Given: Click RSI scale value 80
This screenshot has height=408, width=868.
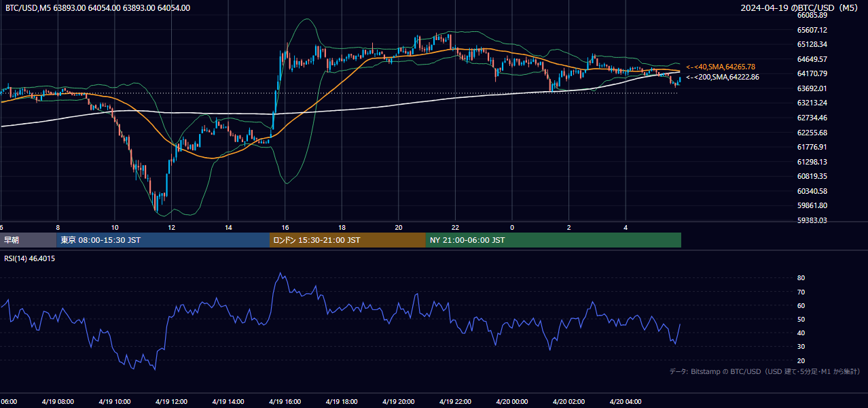Looking at the screenshot, I should pyautogui.click(x=801, y=278).
